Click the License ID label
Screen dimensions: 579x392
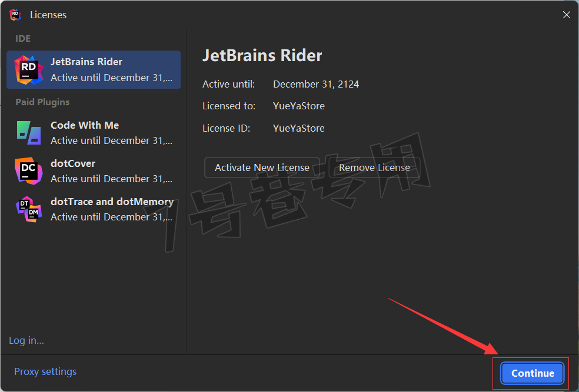click(227, 128)
